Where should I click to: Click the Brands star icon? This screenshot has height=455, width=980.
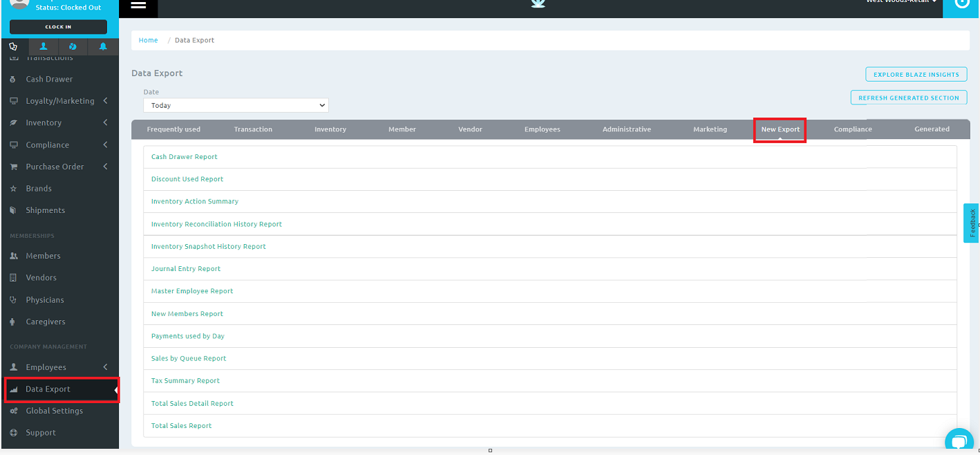(13, 189)
